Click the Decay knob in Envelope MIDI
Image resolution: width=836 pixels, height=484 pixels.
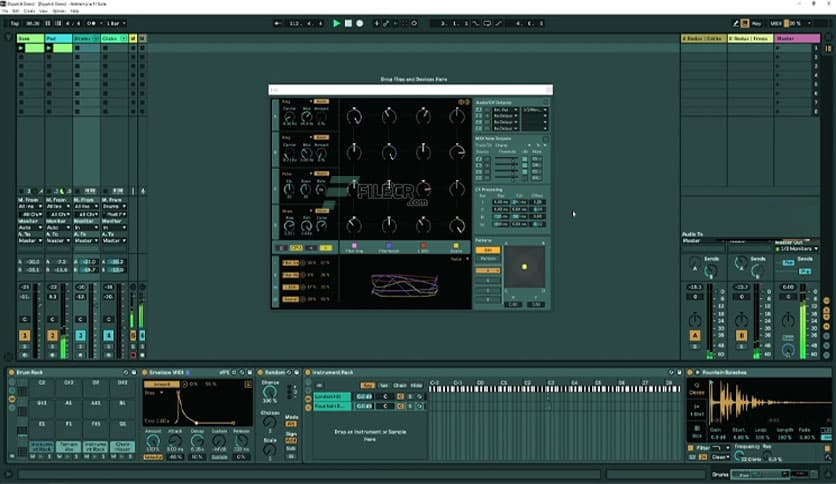point(197,441)
